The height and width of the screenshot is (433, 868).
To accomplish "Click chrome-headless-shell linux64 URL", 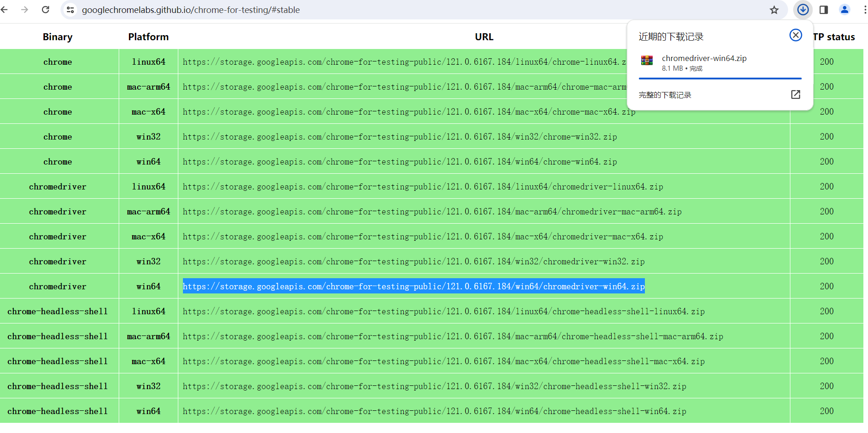I will click(443, 311).
